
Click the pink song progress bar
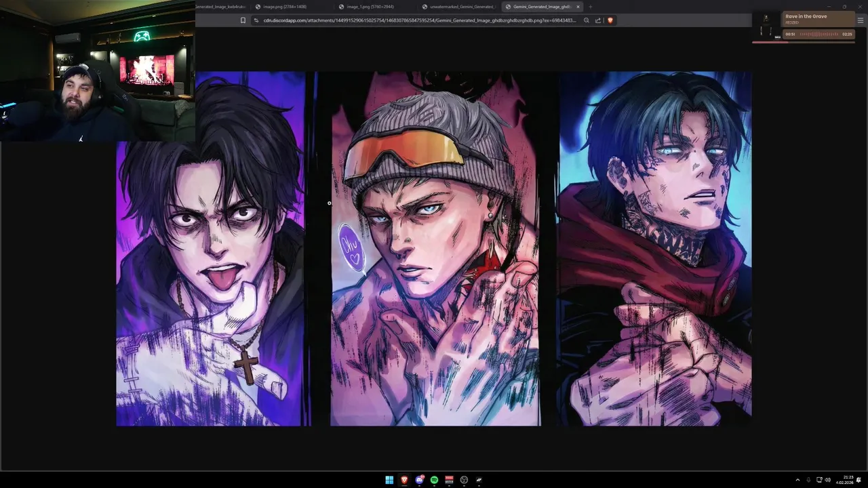[804, 43]
